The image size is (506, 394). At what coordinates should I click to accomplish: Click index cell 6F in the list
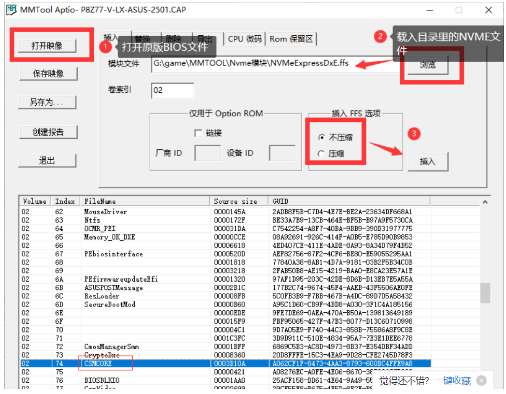pyautogui.click(x=59, y=321)
